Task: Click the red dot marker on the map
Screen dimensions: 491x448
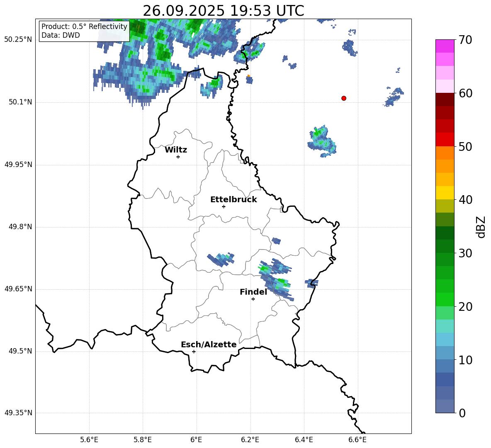Action: 344,98
